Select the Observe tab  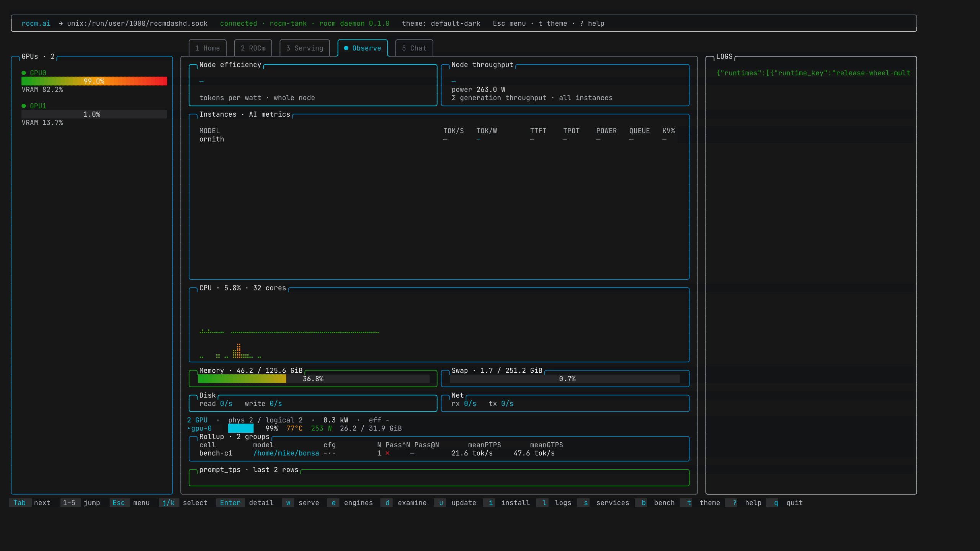(363, 48)
